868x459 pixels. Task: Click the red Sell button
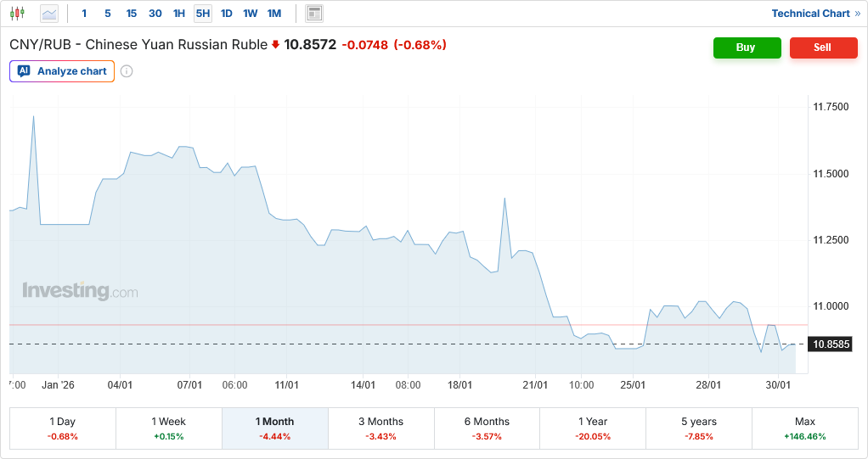click(823, 48)
